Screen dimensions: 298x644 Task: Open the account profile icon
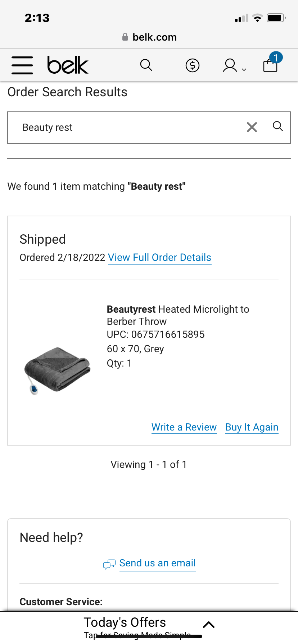coord(230,65)
